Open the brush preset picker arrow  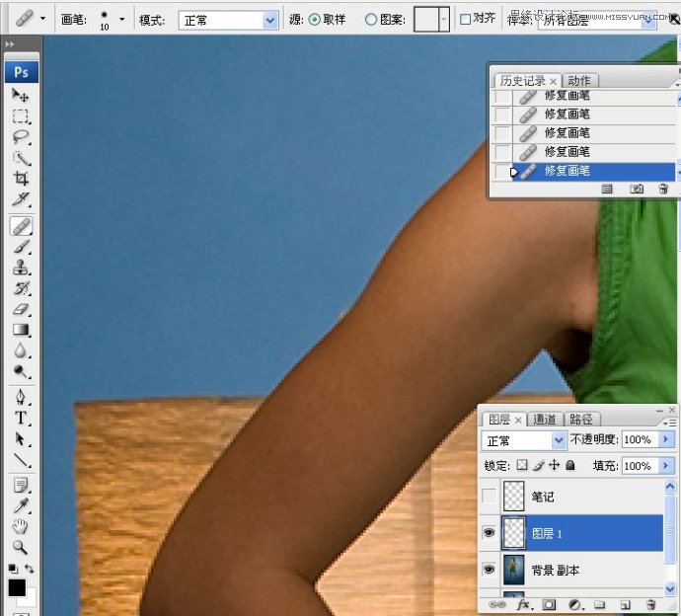pos(121,19)
